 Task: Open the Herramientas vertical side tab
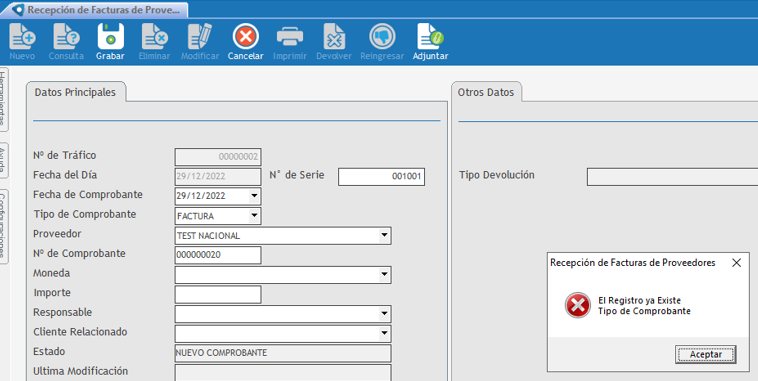pos(3,99)
